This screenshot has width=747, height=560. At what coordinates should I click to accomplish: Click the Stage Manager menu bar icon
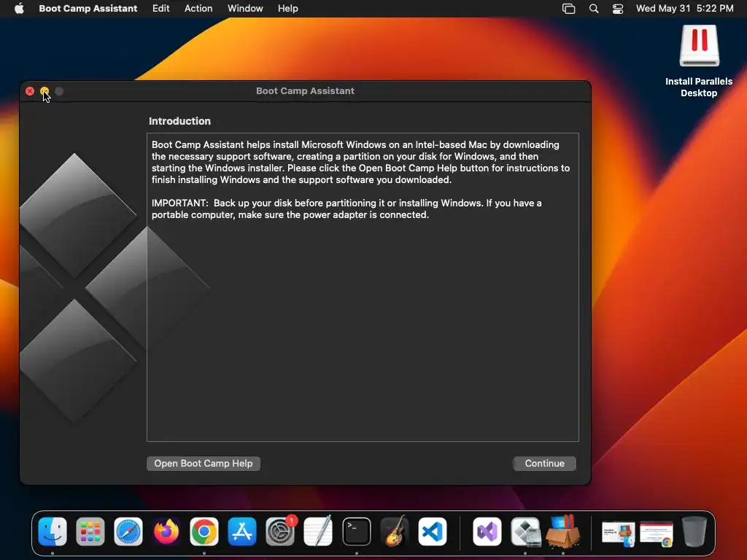tap(569, 9)
